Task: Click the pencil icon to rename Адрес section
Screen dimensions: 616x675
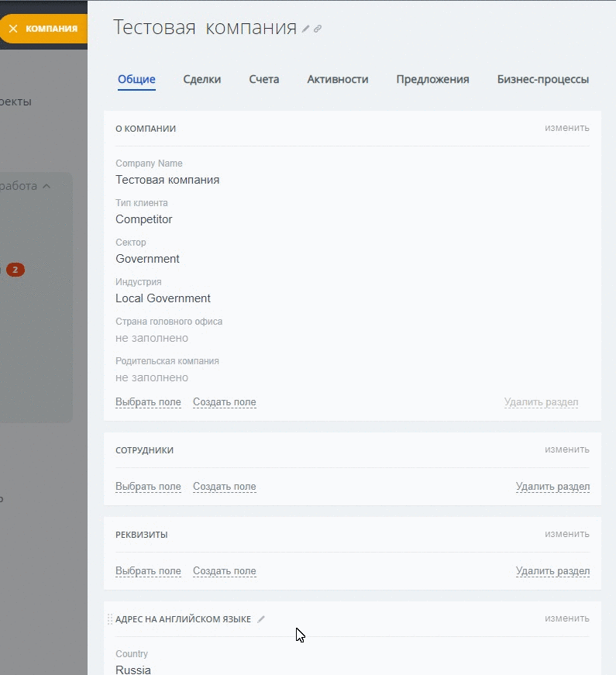Action: click(x=261, y=619)
